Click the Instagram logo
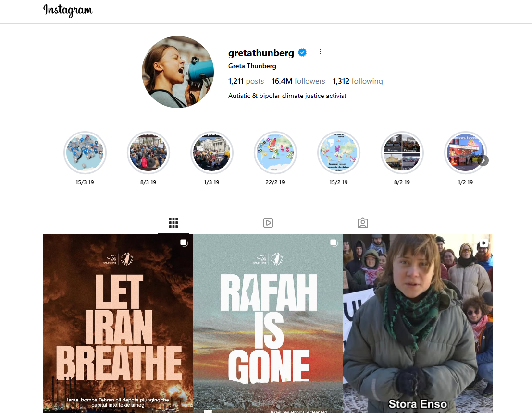The height and width of the screenshot is (413, 532). tap(68, 10)
